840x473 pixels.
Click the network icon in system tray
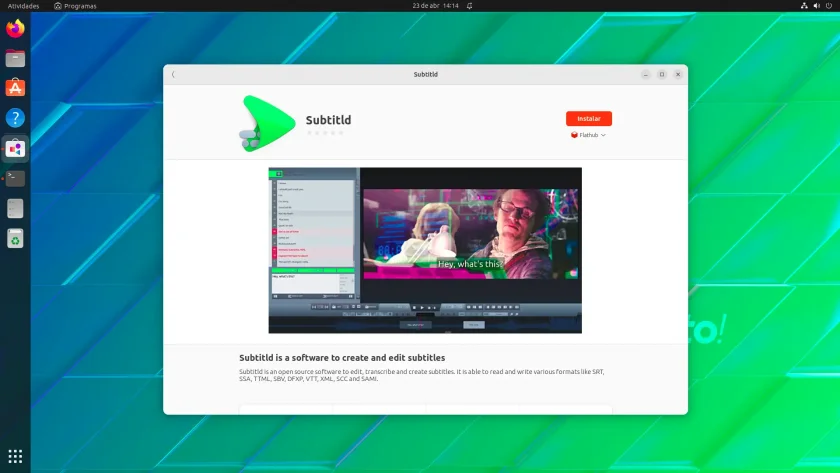[804, 6]
